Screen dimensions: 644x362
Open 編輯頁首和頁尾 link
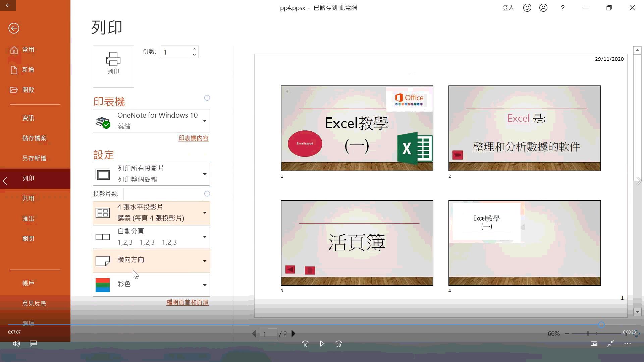(x=187, y=302)
